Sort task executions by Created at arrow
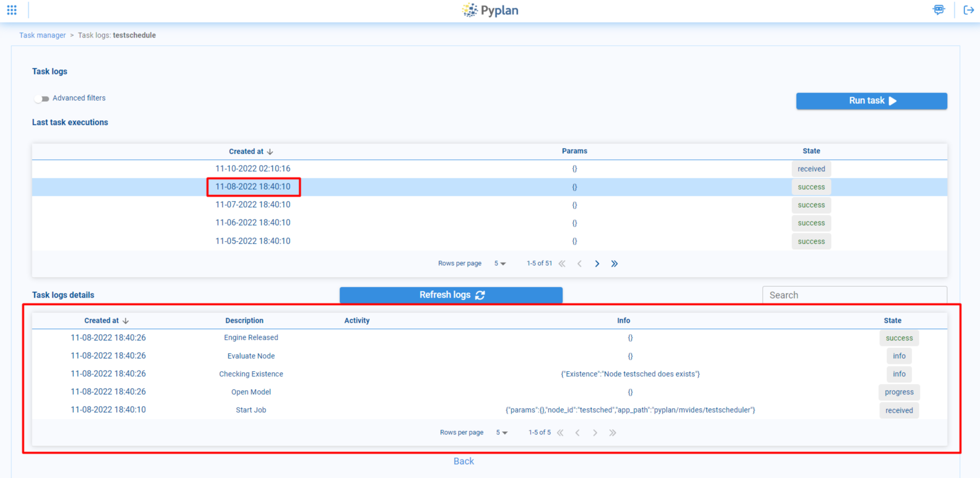 pyautogui.click(x=270, y=152)
